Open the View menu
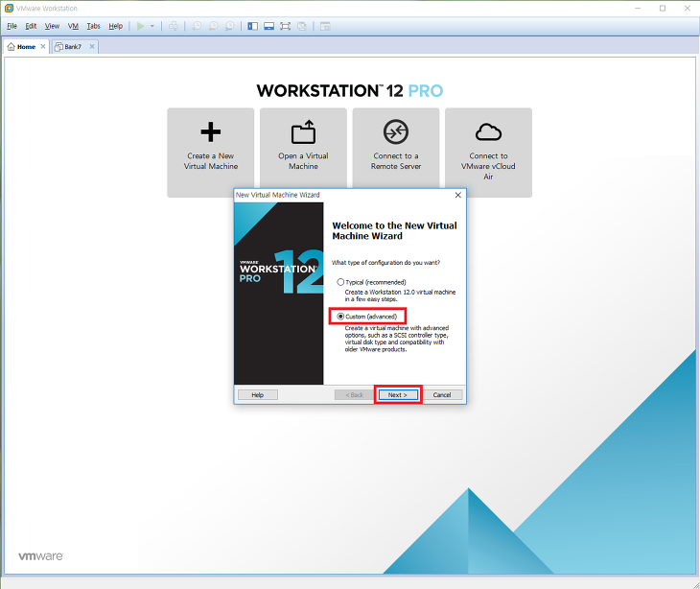This screenshot has height=589, width=700. 52,26
